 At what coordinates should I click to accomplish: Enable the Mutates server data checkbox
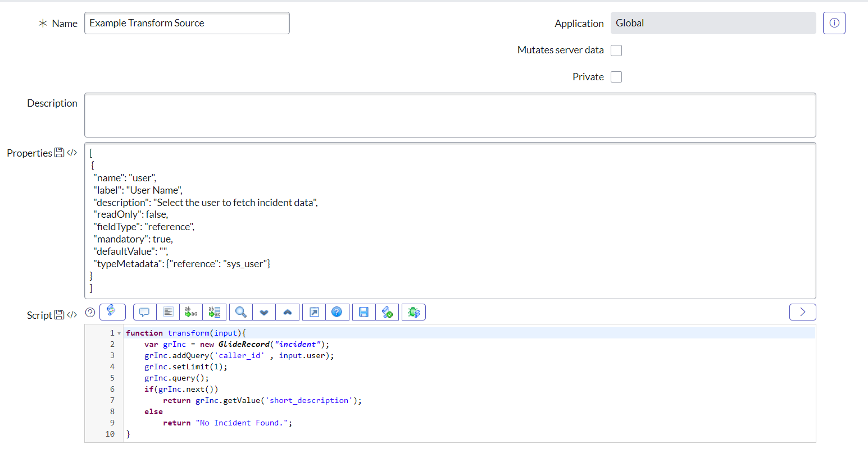point(616,50)
